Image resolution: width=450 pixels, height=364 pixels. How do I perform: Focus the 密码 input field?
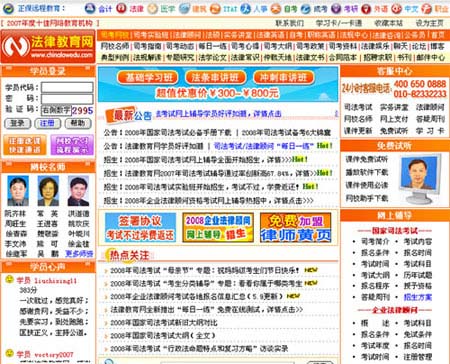67,99
